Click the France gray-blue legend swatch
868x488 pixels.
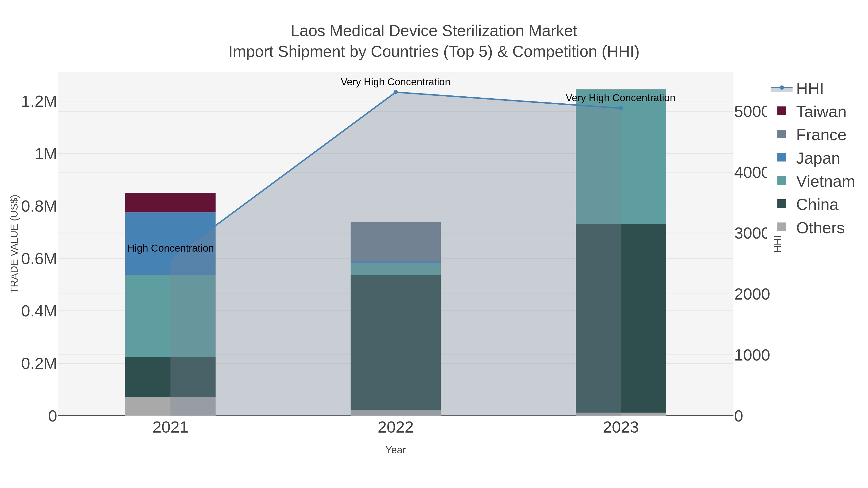781,134
